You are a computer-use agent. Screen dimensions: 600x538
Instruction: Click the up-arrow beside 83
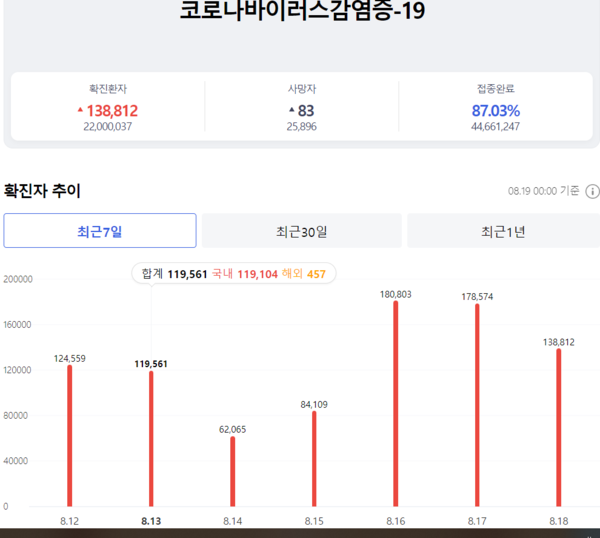point(292,110)
